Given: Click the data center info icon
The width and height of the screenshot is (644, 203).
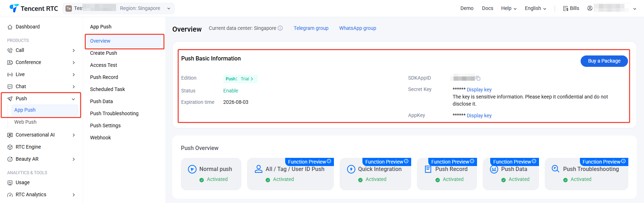Looking at the screenshot, I should [x=280, y=28].
